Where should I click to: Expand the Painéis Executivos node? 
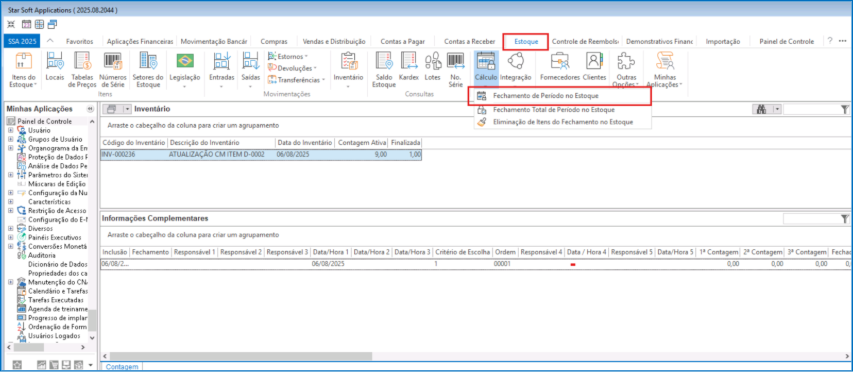(10, 238)
